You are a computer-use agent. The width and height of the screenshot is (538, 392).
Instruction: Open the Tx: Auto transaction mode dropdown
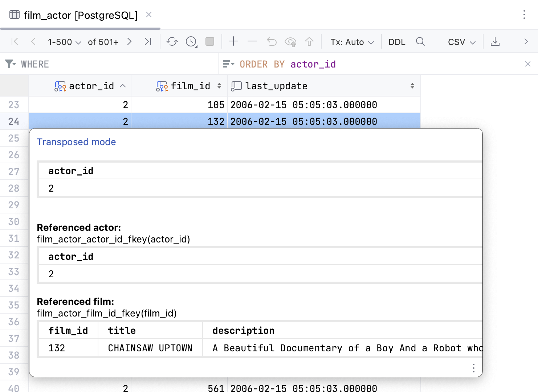[351, 41]
